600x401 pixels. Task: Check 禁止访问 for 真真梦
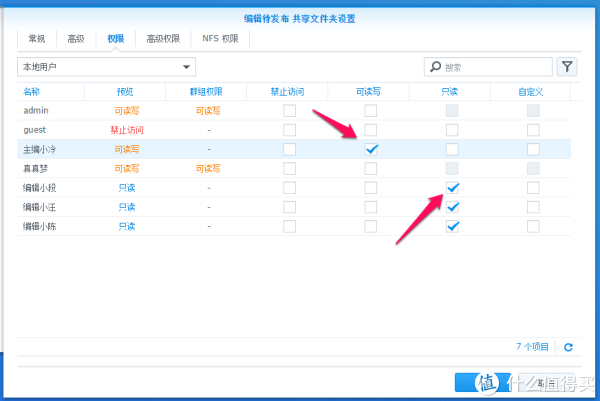pyautogui.click(x=289, y=169)
